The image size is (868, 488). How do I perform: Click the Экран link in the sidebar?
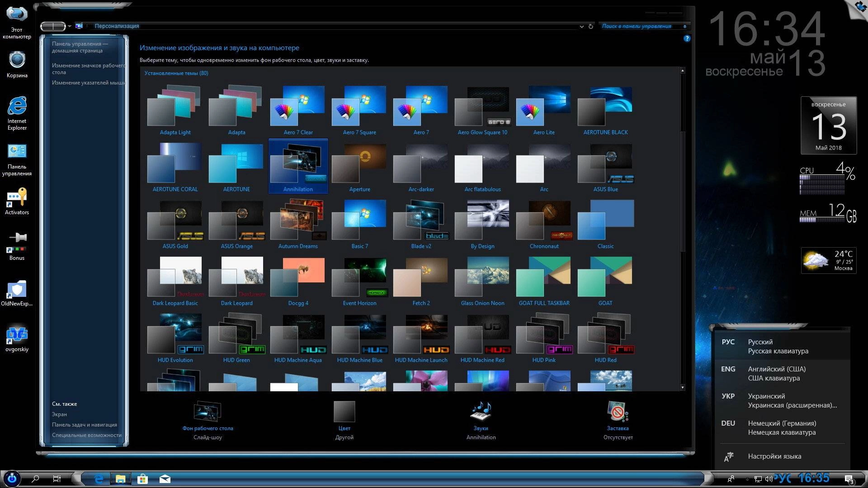tap(58, 414)
